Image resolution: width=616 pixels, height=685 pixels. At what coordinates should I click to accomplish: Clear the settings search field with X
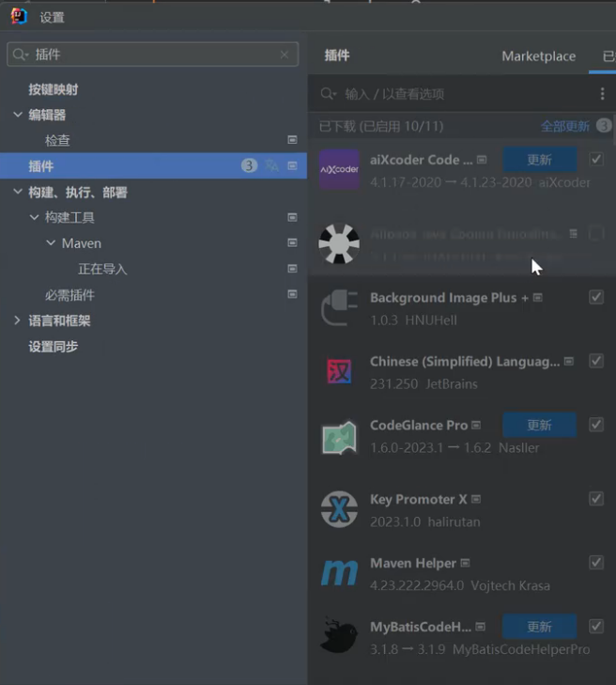tap(285, 54)
